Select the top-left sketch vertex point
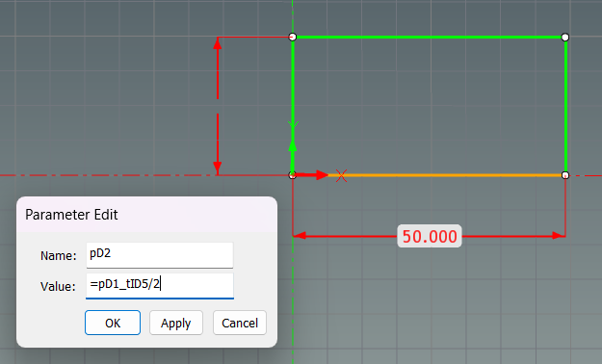The height and width of the screenshot is (364, 602). click(293, 37)
